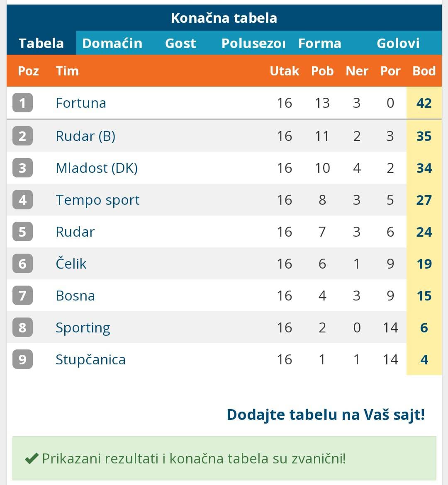Open the Tabela tab
The image size is (448, 485).
(x=41, y=43)
